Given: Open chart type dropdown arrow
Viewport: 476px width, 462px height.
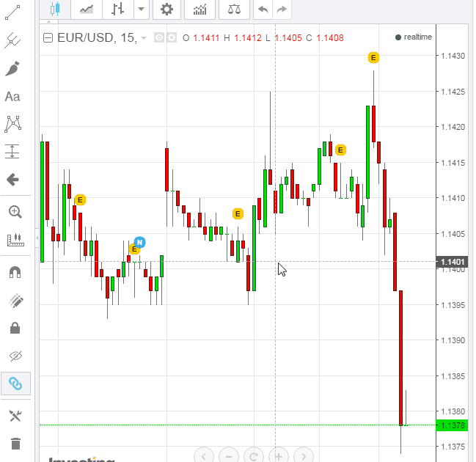Looking at the screenshot, I should (x=141, y=10).
